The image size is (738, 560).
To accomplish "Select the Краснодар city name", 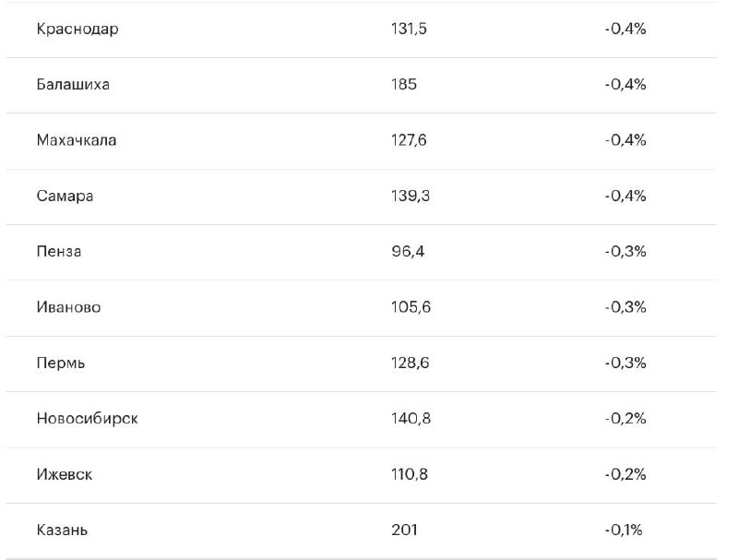I will coord(77,30).
